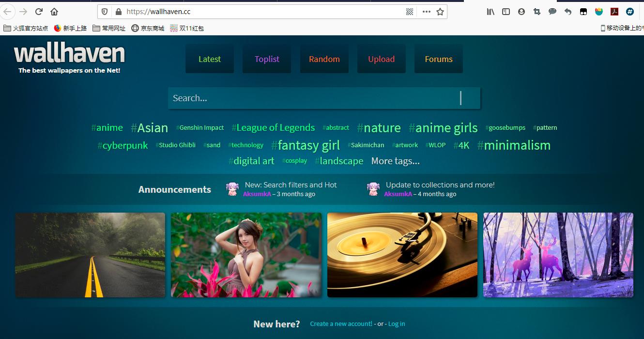Open the chat bubble toolbar icon
This screenshot has height=339, width=644.
552,12
